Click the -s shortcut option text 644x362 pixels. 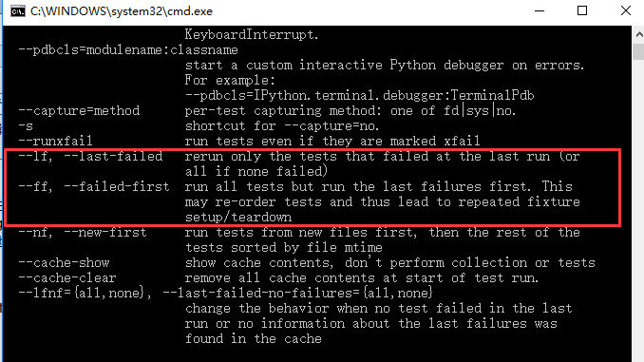pos(26,126)
